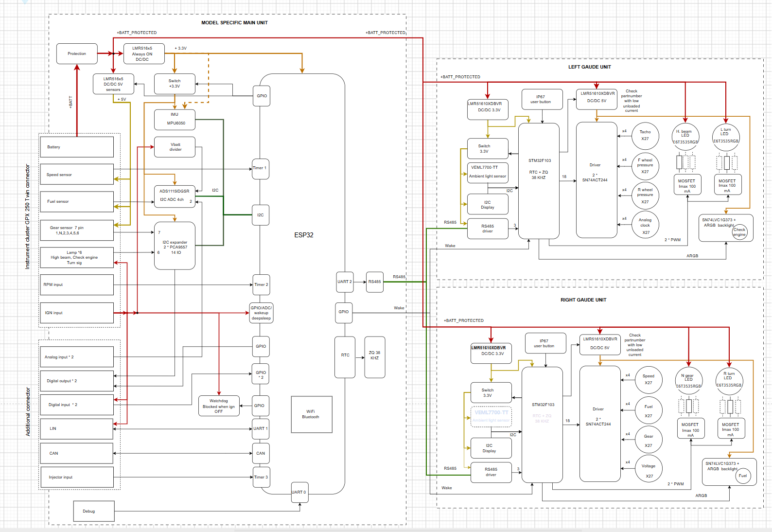The height and width of the screenshot is (532, 772).
Task: Click the Gear sensor 7 pin block
Action: click(77, 230)
